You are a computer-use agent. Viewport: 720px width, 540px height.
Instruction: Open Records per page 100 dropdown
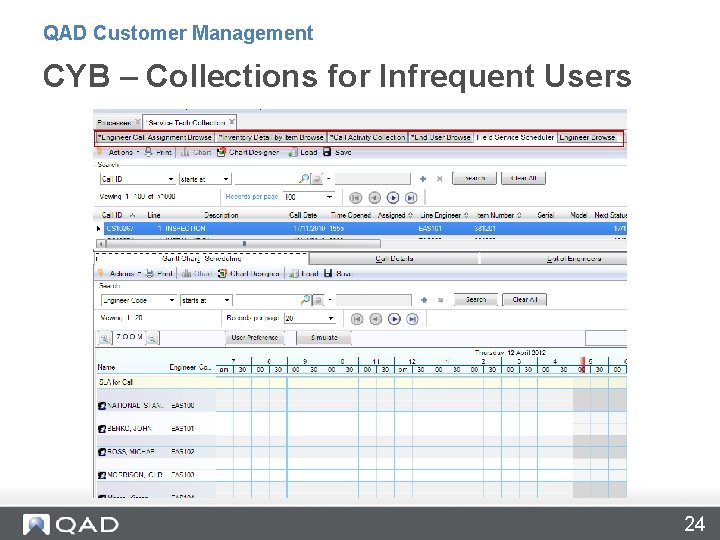(x=329, y=197)
